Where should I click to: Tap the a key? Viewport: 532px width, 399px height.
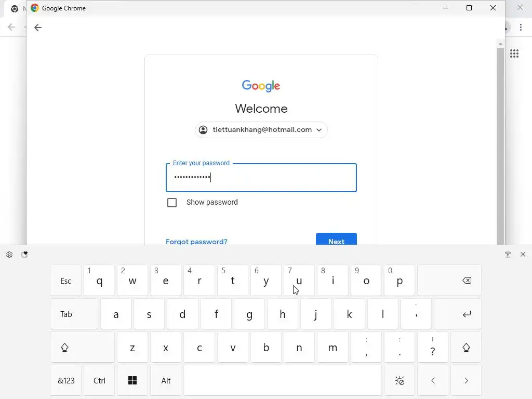click(x=116, y=314)
